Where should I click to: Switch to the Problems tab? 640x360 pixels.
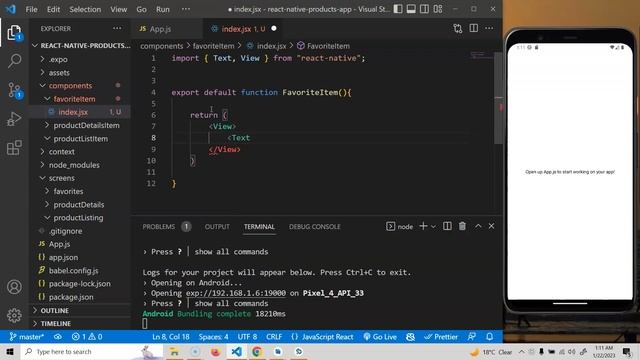pos(159,227)
